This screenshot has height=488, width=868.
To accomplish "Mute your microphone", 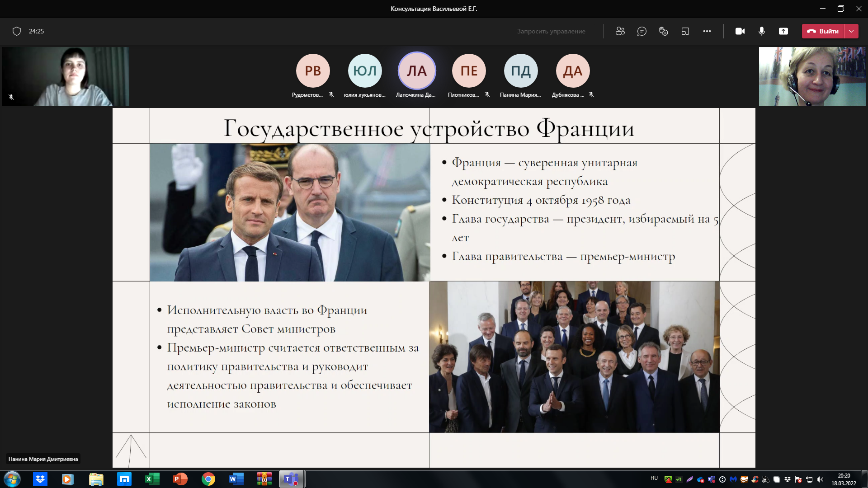I will point(761,31).
